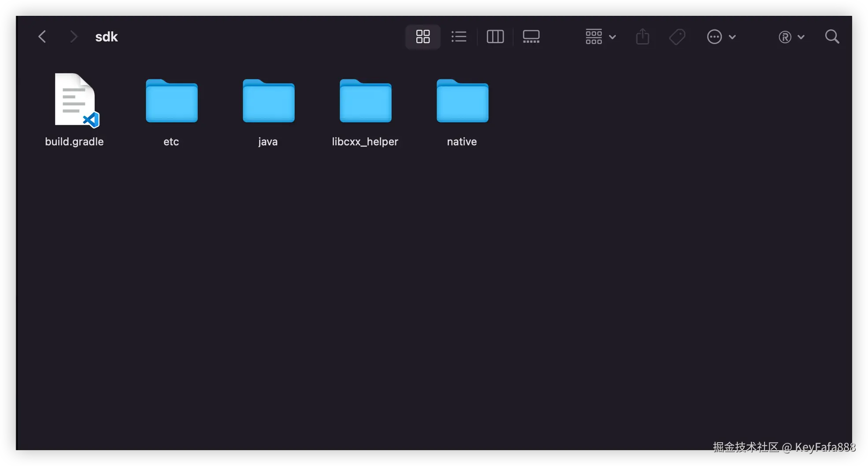Click the sdk window title
The image size is (868, 466).
click(x=106, y=37)
